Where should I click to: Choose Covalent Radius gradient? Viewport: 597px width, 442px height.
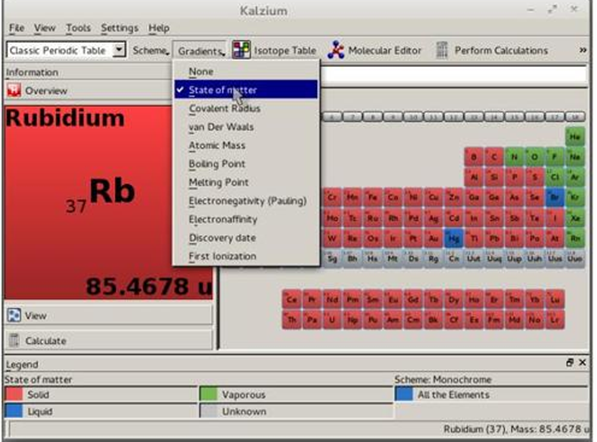(246, 108)
